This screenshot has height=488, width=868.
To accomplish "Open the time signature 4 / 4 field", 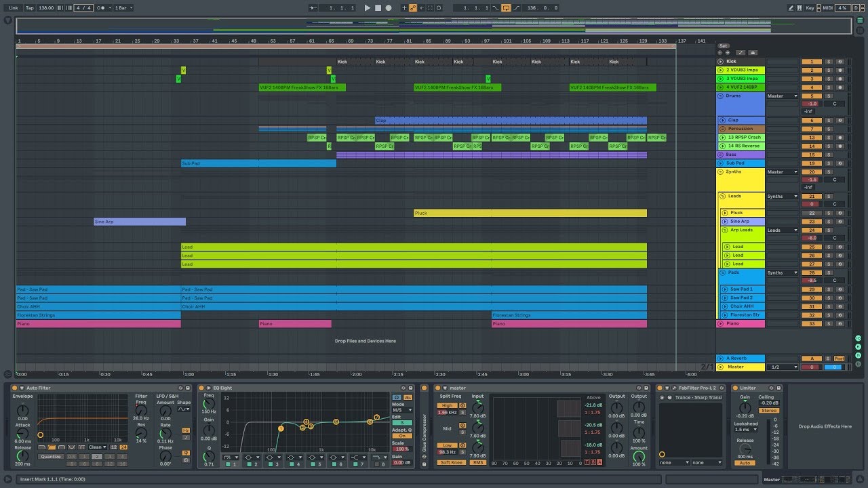I will [83, 8].
